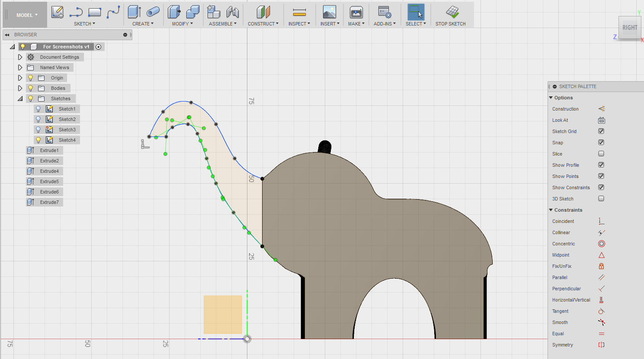Screen dimensions: 644x359
Task: Open the MODEL workspace dropdown
Action: coord(27,15)
